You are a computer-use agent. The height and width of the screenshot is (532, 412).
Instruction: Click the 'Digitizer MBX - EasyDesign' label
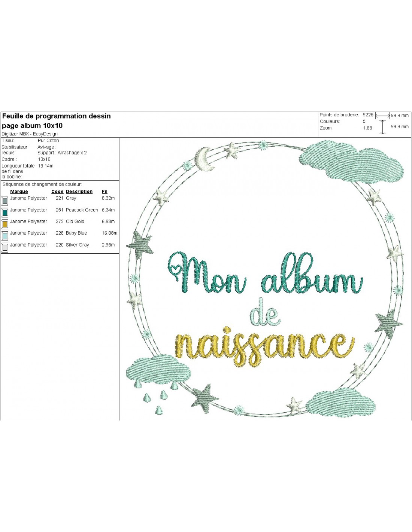(x=30, y=134)
